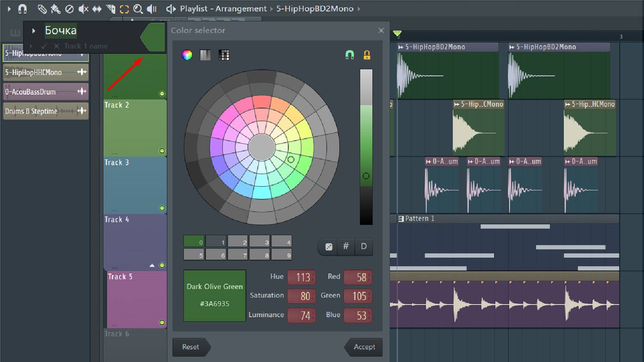Select the Track 2 header
Viewport: 644px width, 362px height.
point(135,127)
